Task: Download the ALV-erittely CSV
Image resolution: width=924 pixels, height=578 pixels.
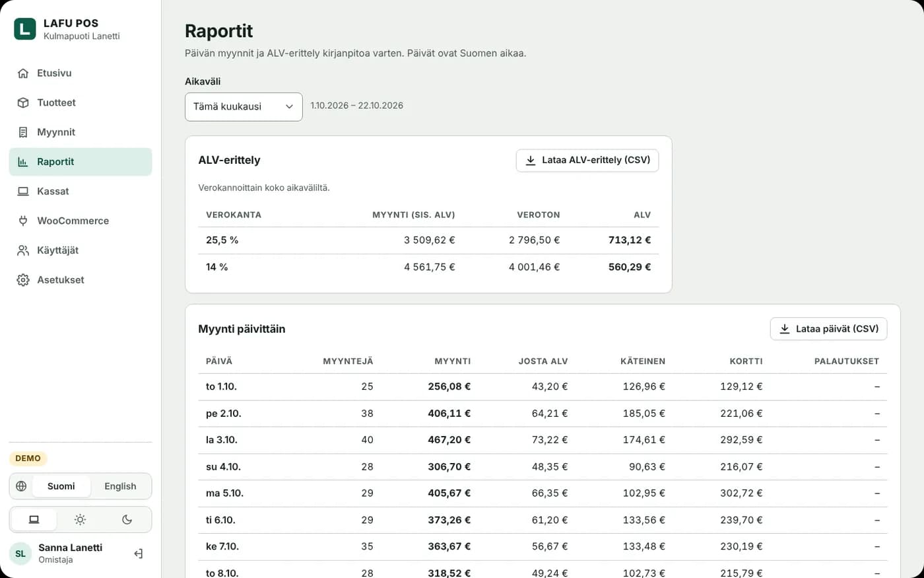Action: [x=587, y=161]
